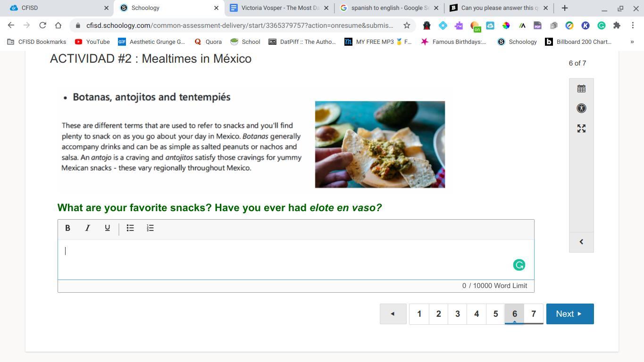The image size is (644, 362).
Task: Open a new browser tab
Action: tap(565, 8)
